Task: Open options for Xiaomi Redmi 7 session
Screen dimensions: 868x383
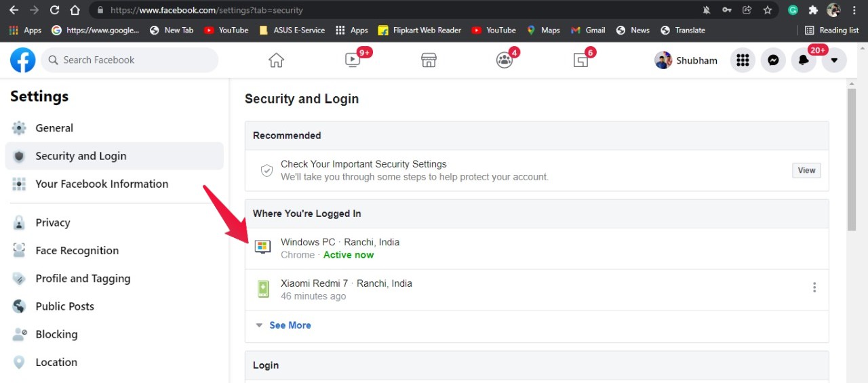Action: pyautogui.click(x=814, y=287)
